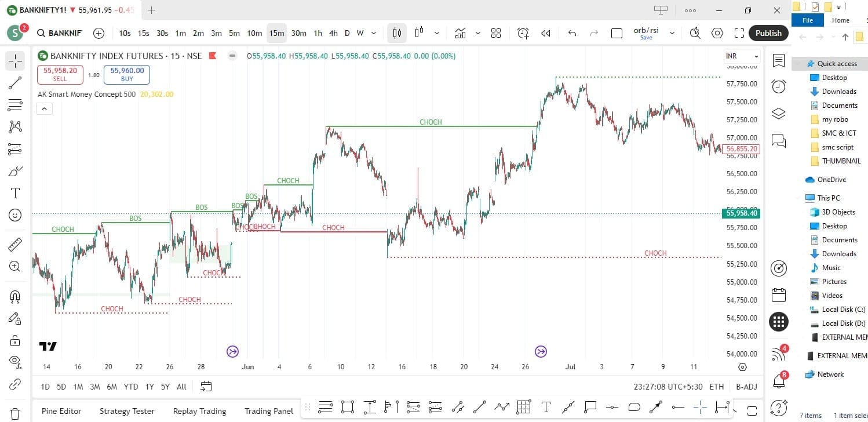Image resolution: width=868 pixels, height=422 pixels.
Task: Toggle magnet mode for drawings
Action: 15,296
